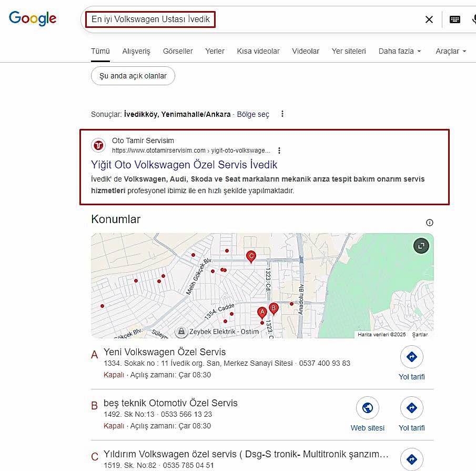Screen dimensions: 476x471
Task: Open 'Yiğit Oto Volkswagen Özel Servis İvedik' link
Action: 184,165
